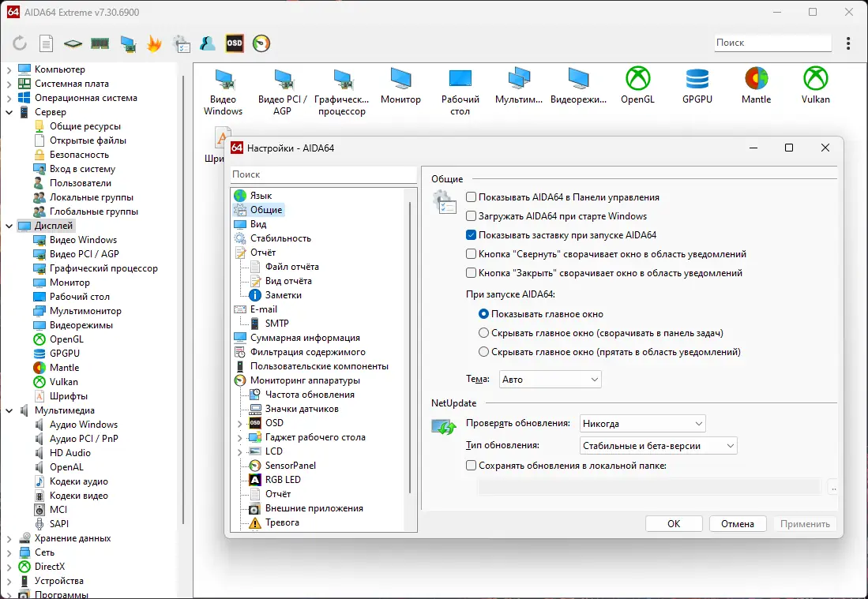This screenshot has height=599, width=868.
Task: Click the preferences checklist toolbar icon
Action: pyautogui.click(x=181, y=43)
